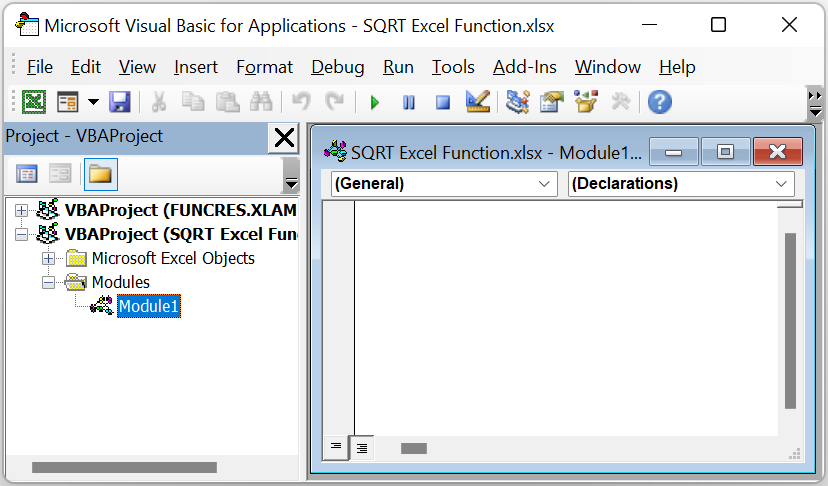
Task: Click the View Microsoft Excel icon
Action: point(34,101)
